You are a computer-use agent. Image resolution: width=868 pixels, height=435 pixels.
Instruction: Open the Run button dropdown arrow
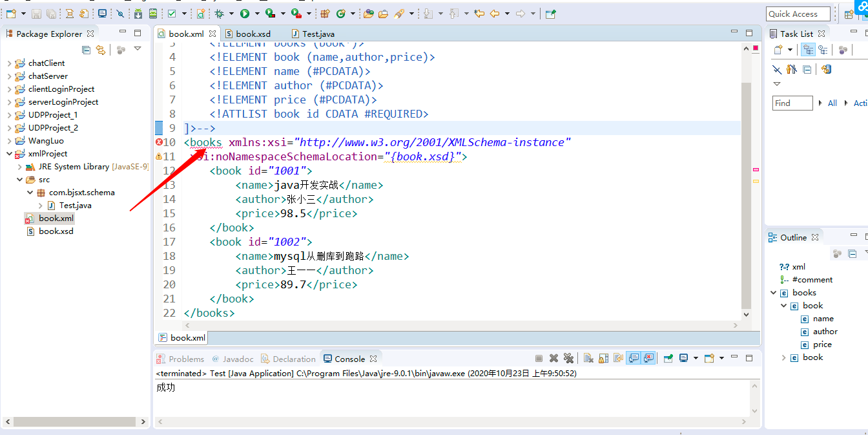pyautogui.click(x=257, y=14)
